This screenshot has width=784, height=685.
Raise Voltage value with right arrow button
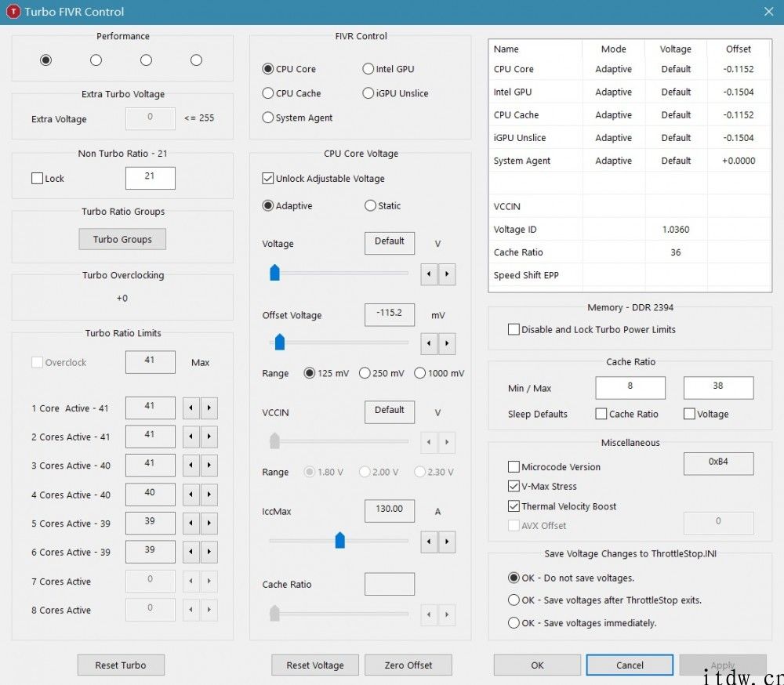[x=447, y=274]
